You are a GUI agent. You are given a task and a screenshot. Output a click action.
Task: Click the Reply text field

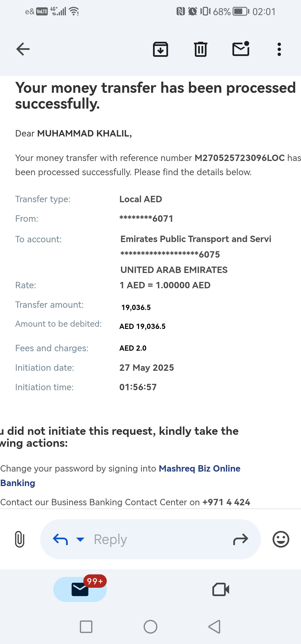pyautogui.click(x=151, y=539)
